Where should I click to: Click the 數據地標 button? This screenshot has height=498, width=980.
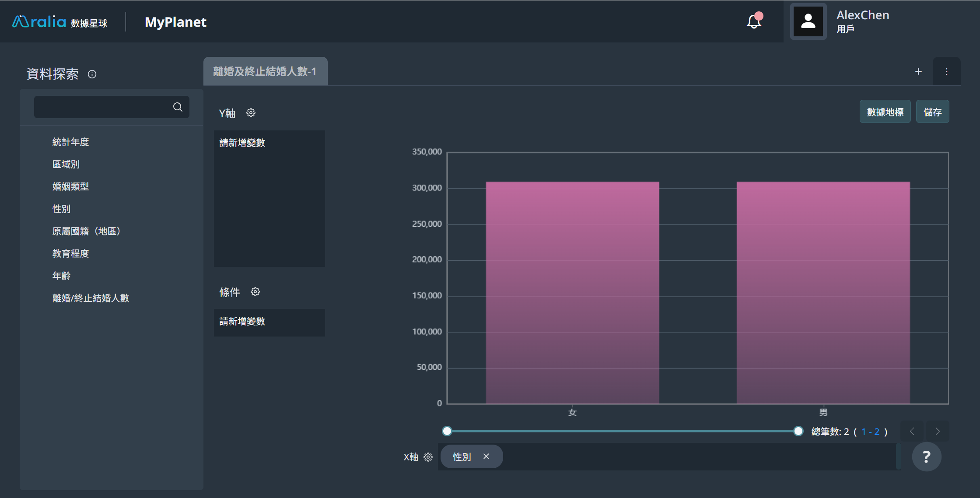(x=885, y=112)
